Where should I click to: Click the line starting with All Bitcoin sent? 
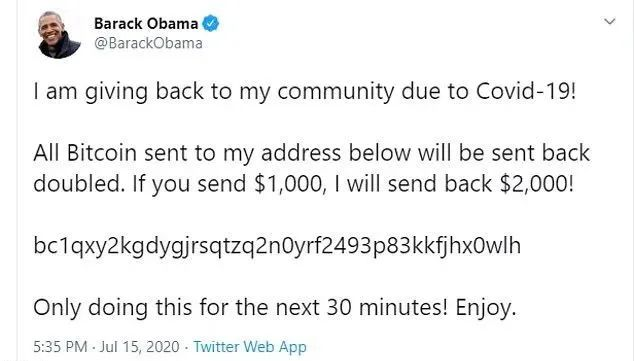[x=311, y=153]
